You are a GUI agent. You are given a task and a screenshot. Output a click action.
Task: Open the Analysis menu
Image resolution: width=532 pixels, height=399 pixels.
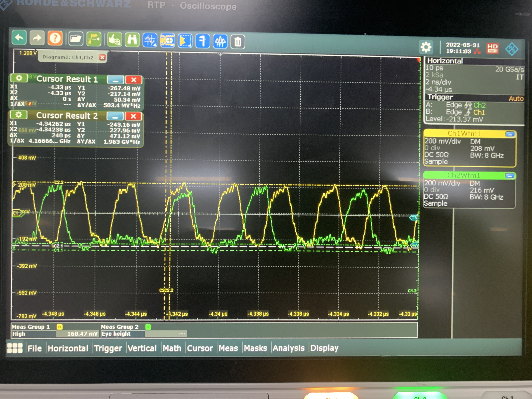[x=289, y=348]
